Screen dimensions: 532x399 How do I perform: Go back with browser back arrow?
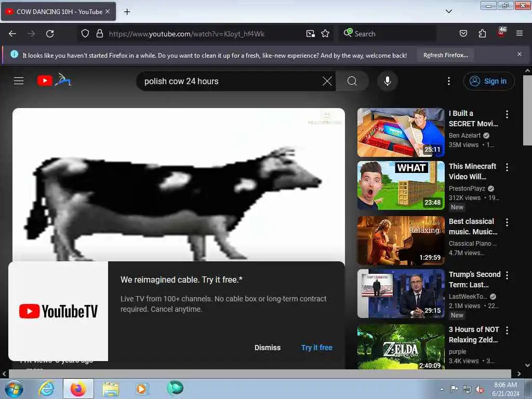tap(12, 34)
